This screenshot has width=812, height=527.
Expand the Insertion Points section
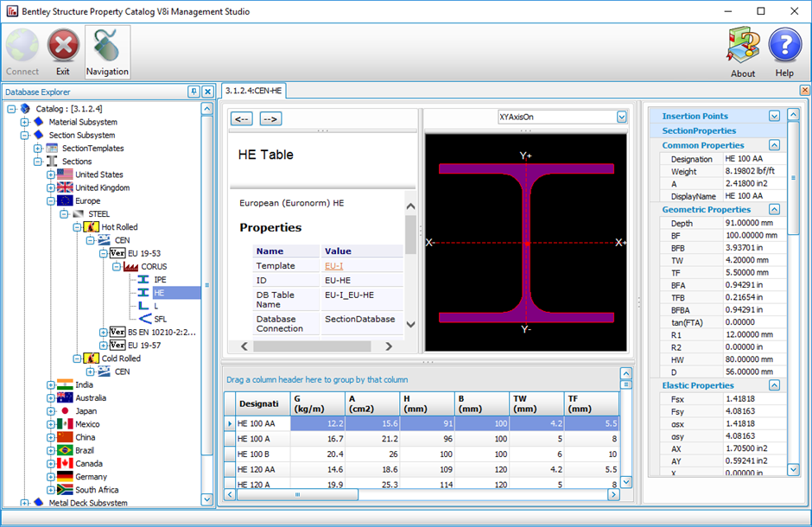(x=774, y=116)
